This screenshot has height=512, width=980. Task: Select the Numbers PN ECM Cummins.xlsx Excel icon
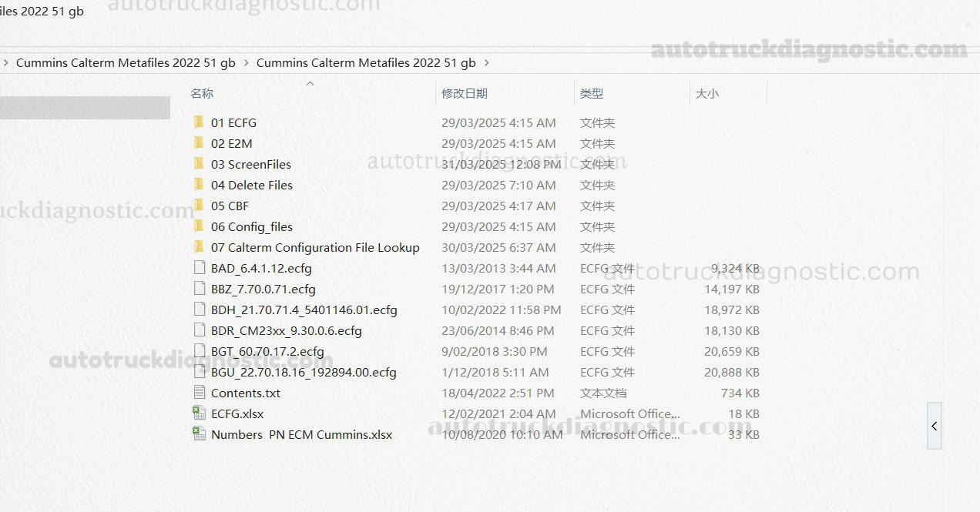coord(199,434)
